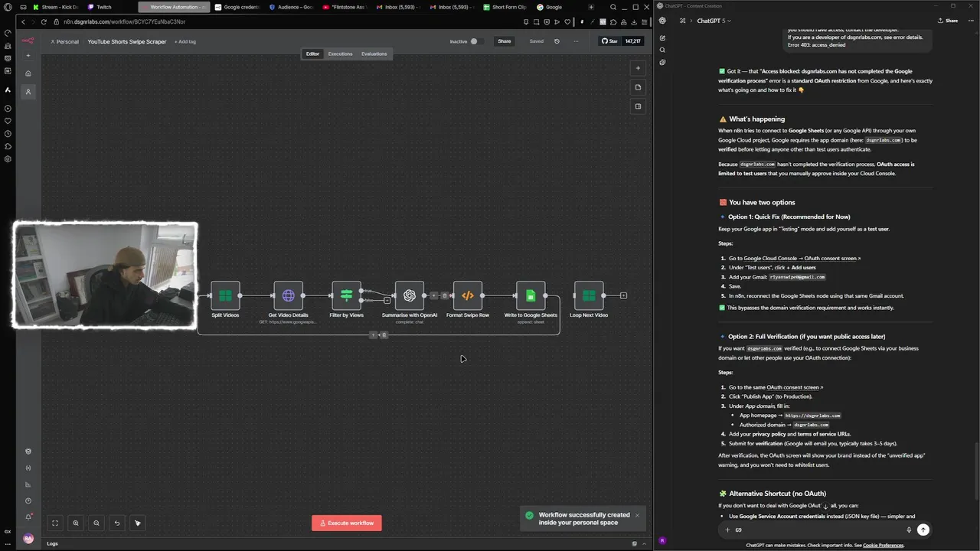The height and width of the screenshot is (551, 980).
Task: Delete connection between OpenAI and Format Swipe Row
Action: 445,295
